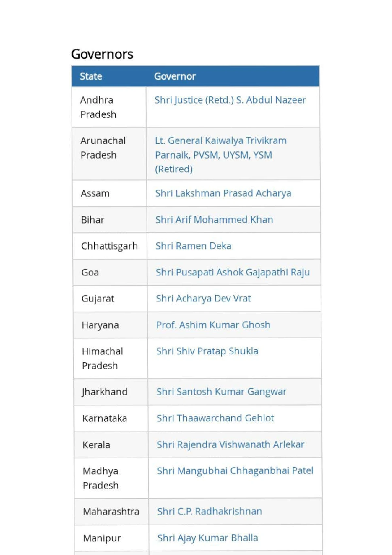Click Shri C.P. Radhakrishnan link

209,511
